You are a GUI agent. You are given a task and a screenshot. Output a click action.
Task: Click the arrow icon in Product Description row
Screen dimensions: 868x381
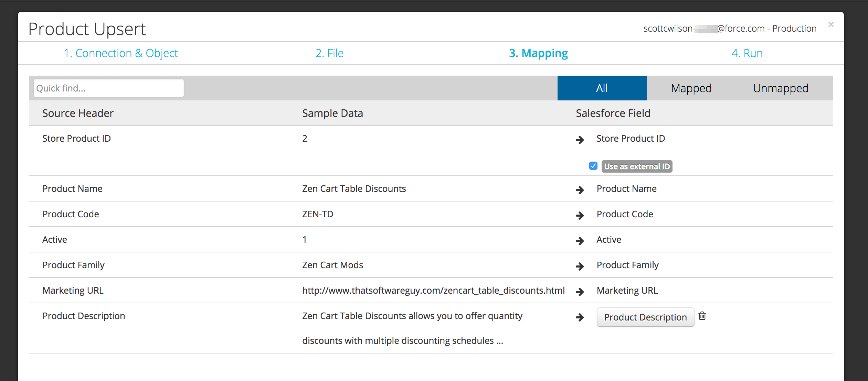point(580,317)
